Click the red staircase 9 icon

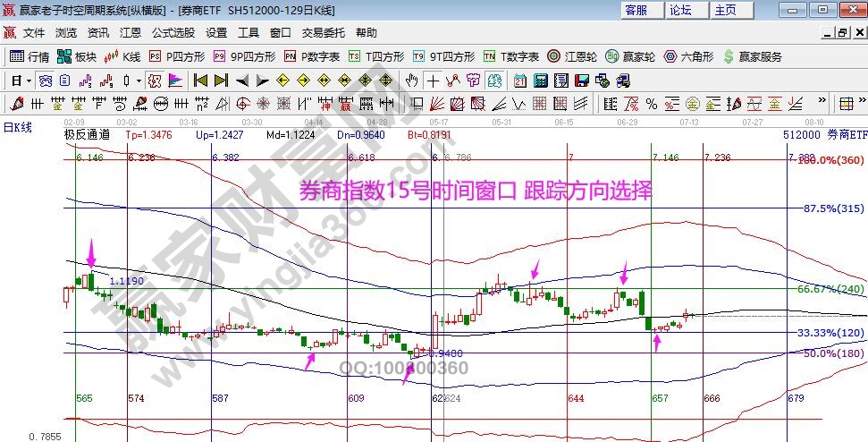[106, 81]
